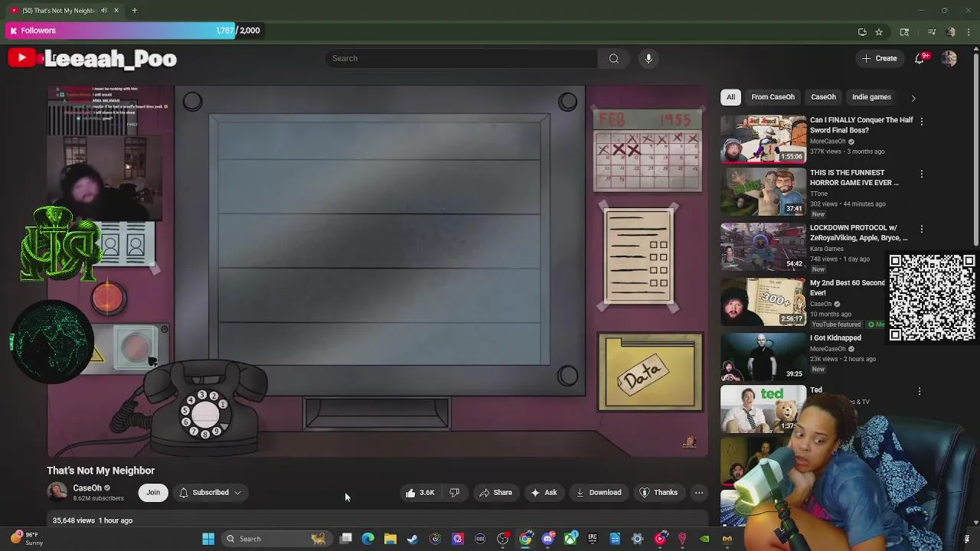Click the TTone channel name

pyautogui.click(x=818, y=194)
